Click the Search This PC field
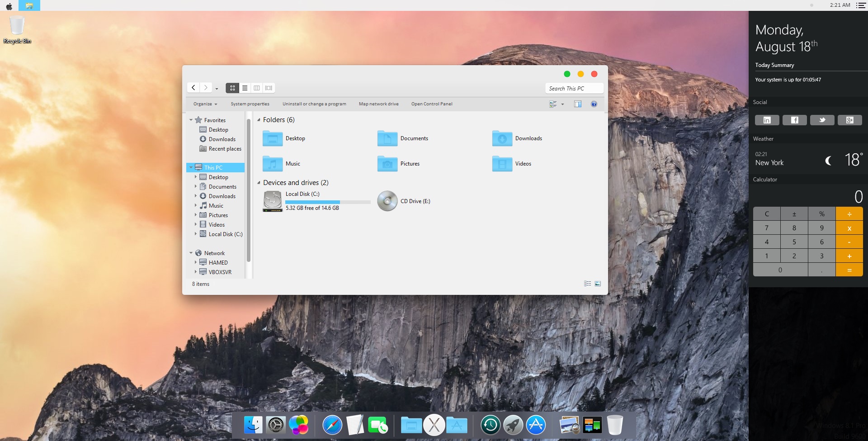Screen dimensions: 868x441 [x=574, y=88]
